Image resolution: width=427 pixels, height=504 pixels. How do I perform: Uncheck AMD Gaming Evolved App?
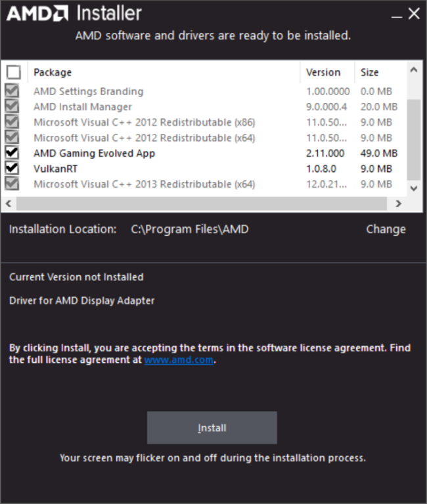(x=12, y=153)
